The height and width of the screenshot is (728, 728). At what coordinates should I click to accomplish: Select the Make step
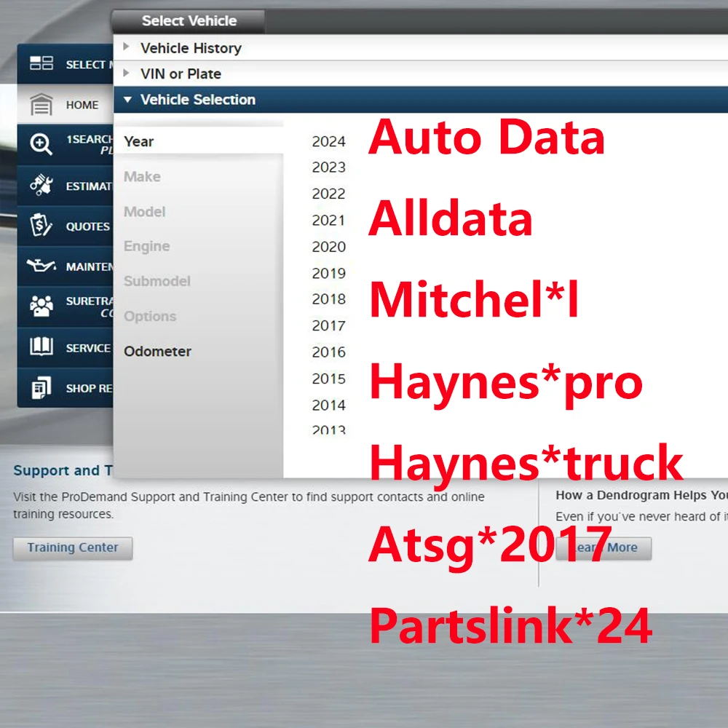tap(142, 176)
